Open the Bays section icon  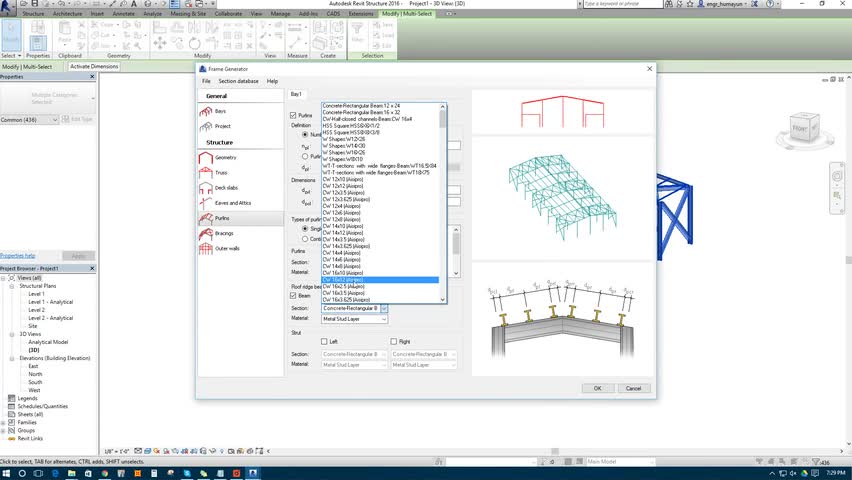click(x=205, y=111)
